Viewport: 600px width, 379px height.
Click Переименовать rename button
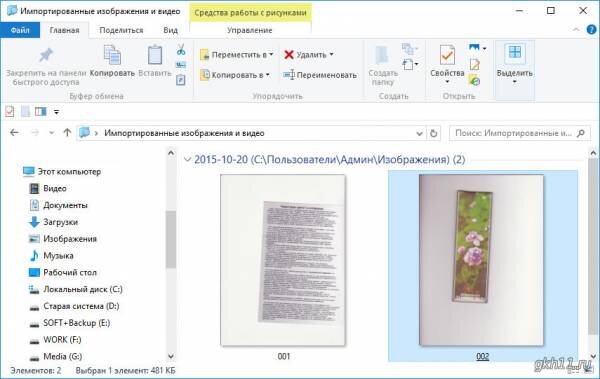[320, 75]
